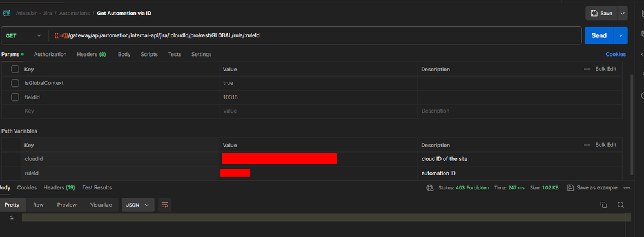This screenshot has width=644, height=237.
Task: Open the response Headers (19) tab
Action: click(59, 187)
